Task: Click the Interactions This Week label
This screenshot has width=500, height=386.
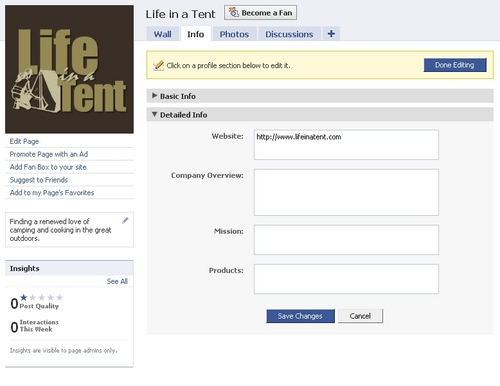Action: pyautogui.click(x=39, y=326)
